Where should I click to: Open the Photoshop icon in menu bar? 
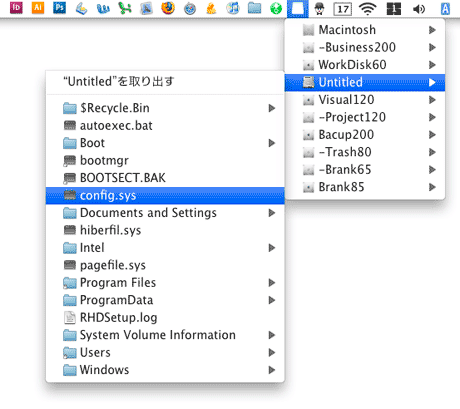coord(59,8)
